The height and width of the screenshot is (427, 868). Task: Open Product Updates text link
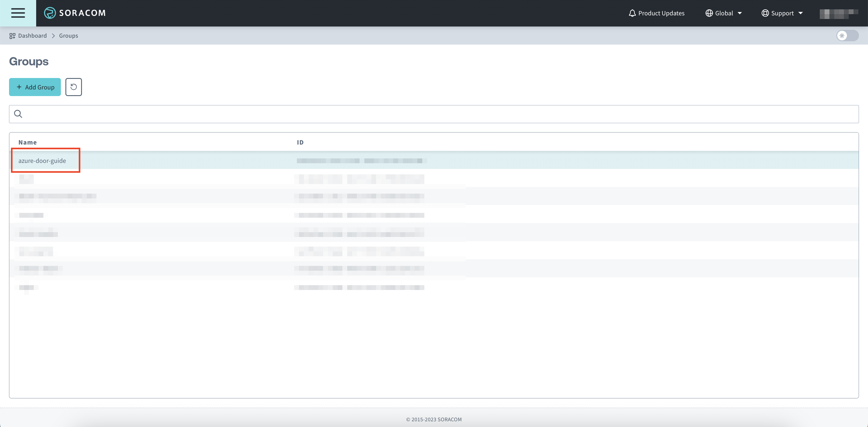click(x=661, y=13)
